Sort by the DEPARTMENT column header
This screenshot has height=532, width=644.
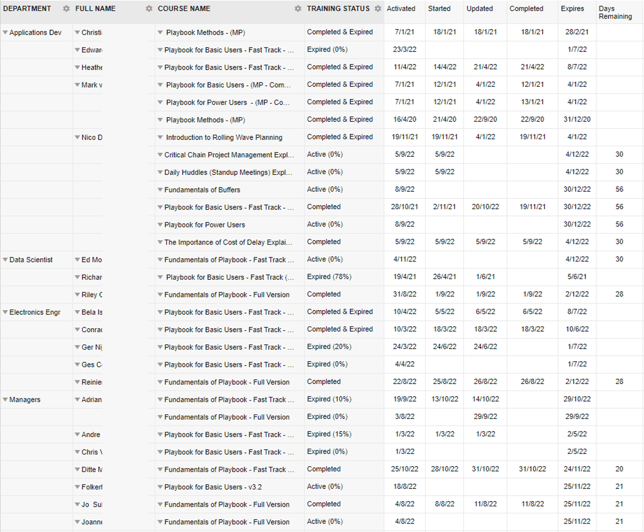tap(27, 9)
